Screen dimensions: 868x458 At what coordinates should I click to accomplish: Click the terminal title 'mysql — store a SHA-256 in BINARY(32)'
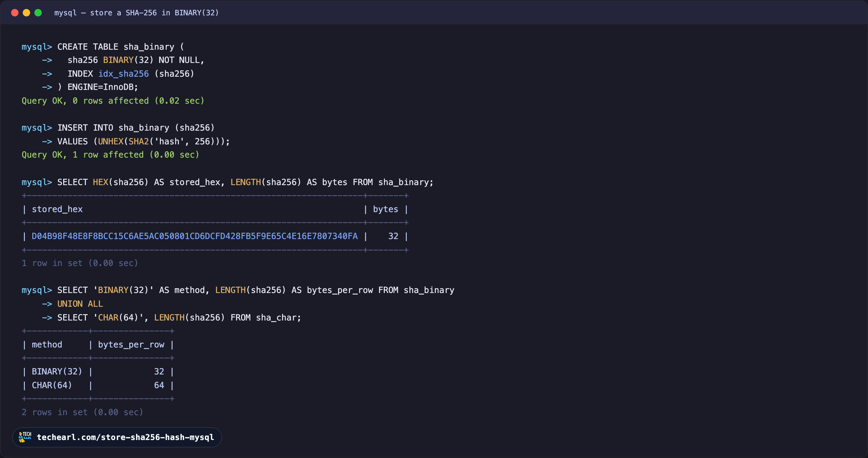[x=136, y=13]
